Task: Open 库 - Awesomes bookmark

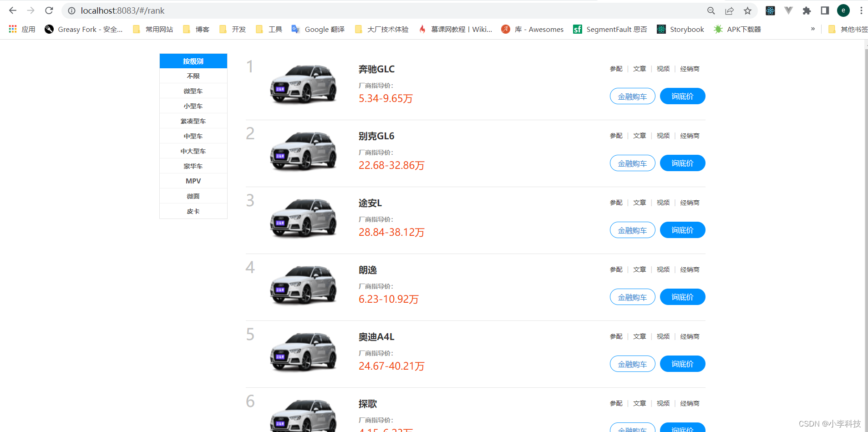Action: 533,29
